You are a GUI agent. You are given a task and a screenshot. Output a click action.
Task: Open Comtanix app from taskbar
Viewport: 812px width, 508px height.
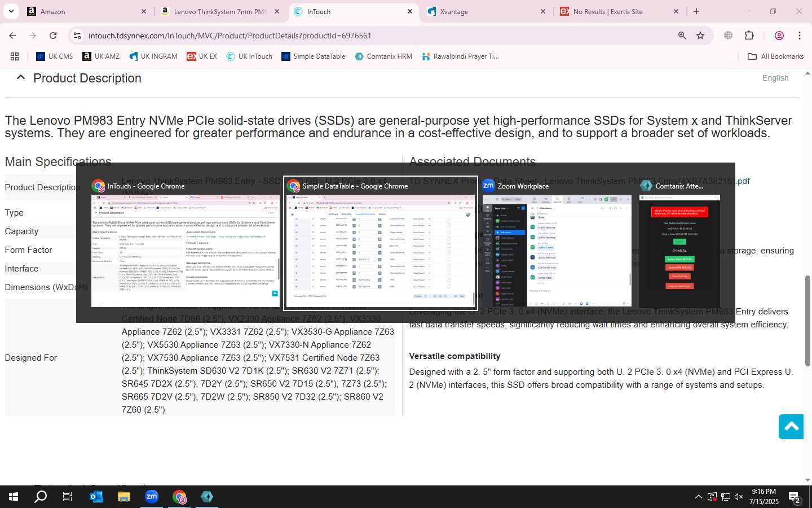point(207,497)
